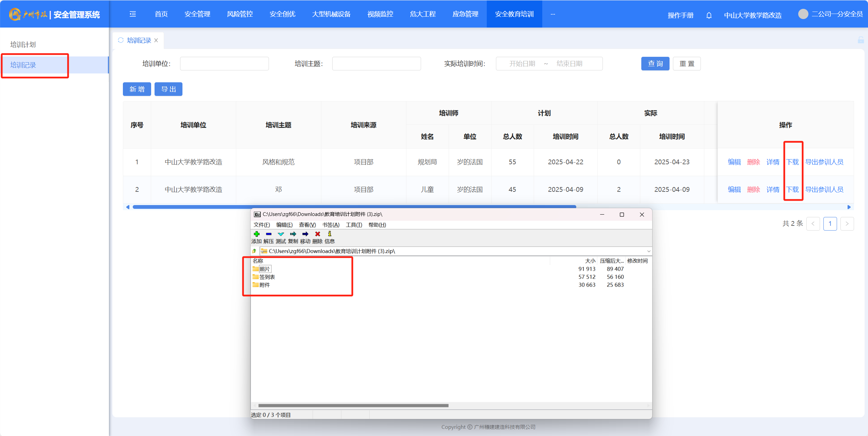Click the 7-Zip Extract (解压) minus icon
This screenshot has height=436, width=868.
[x=269, y=234]
